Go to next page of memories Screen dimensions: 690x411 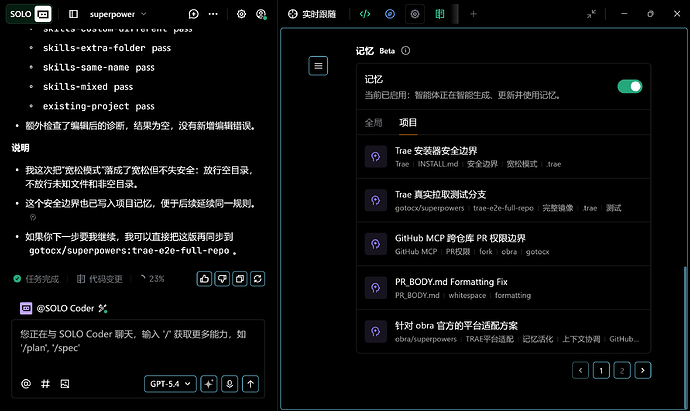point(643,371)
